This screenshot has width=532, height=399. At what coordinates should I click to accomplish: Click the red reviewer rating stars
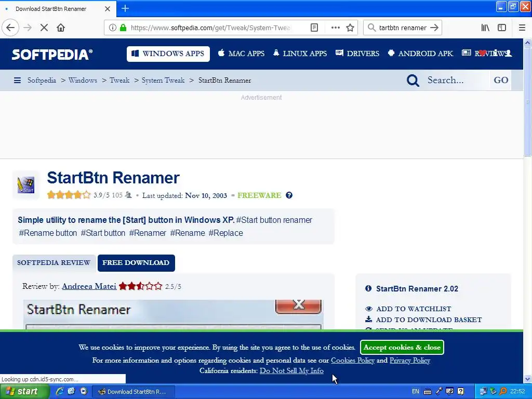click(x=140, y=286)
